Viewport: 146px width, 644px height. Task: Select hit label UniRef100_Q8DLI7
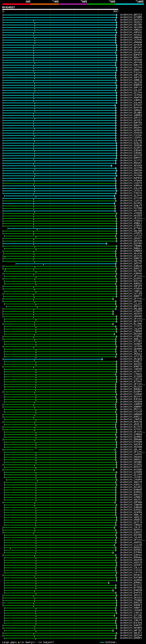(131, 339)
